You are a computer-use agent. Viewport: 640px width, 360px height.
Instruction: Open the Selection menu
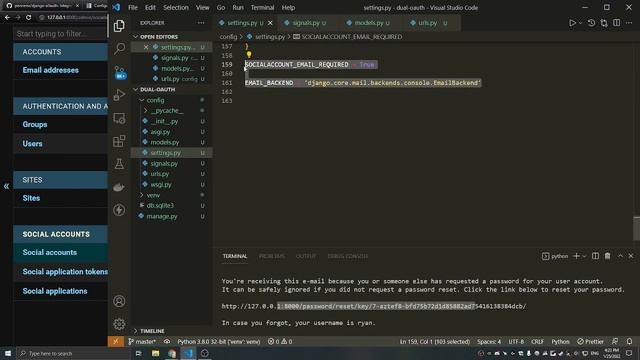(x=176, y=7)
